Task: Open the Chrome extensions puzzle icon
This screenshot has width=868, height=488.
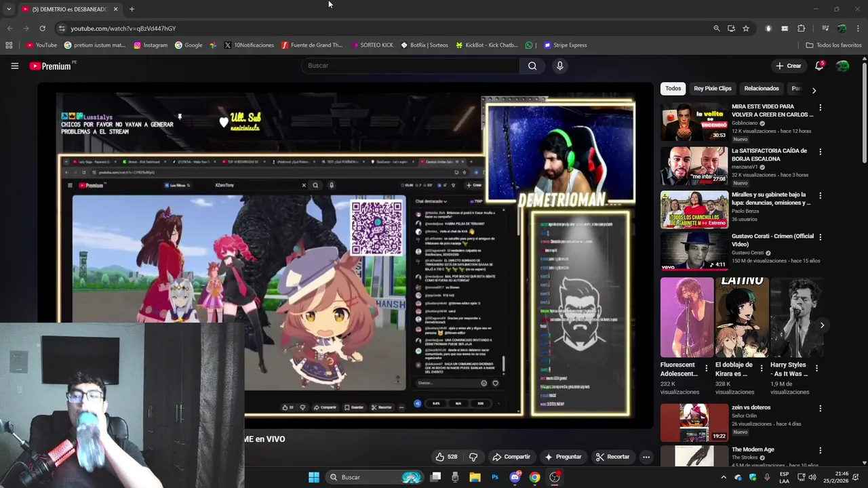Action: coord(801,28)
